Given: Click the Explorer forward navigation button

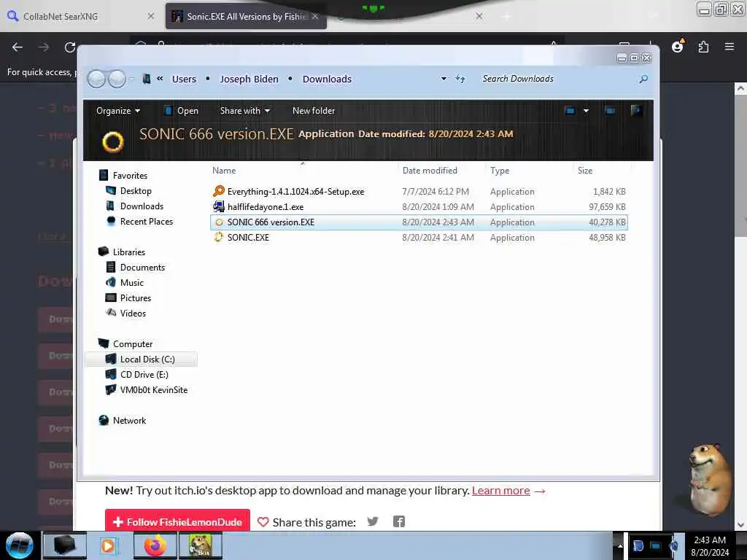Looking at the screenshot, I should pos(117,79).
